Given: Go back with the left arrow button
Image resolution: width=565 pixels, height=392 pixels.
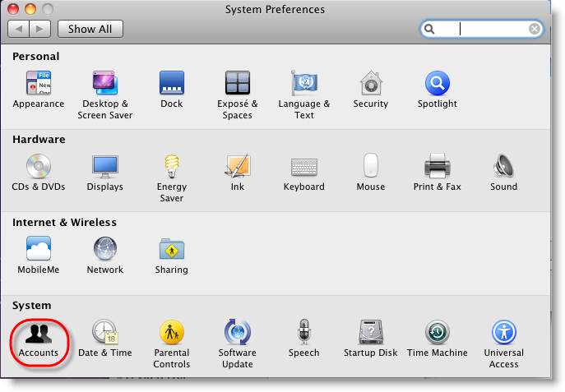Looking at the screenshot, I should tap(19, 29).
